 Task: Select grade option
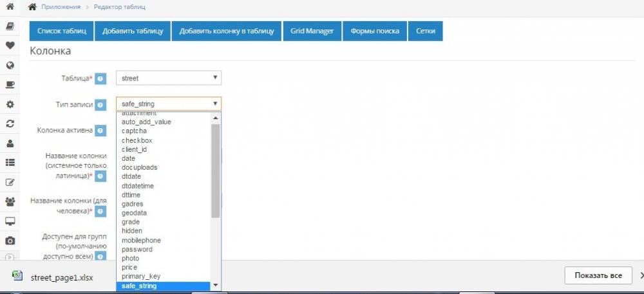tap(164, 222)
